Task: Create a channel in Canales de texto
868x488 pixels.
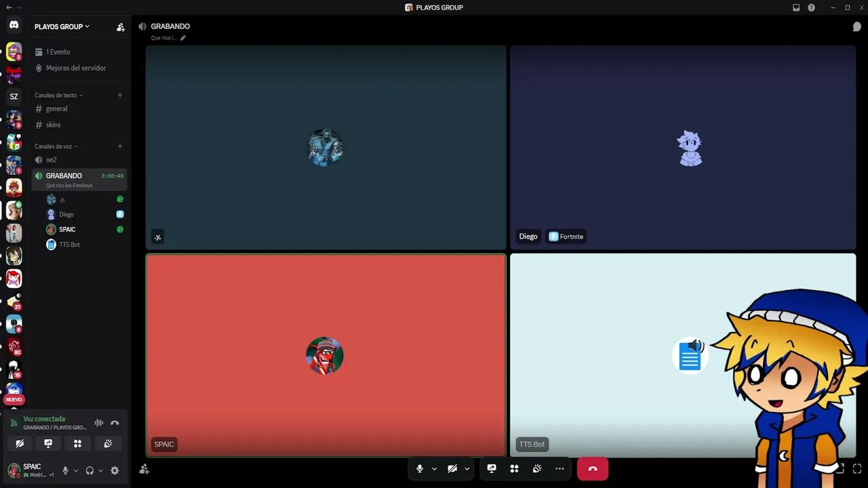Action: 120,95
